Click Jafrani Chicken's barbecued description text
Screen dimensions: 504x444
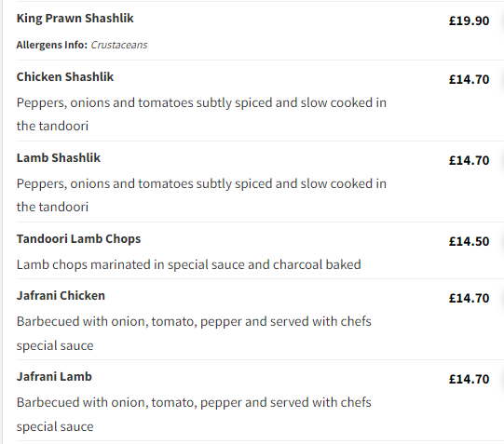pyautogui.click(x=194, y=333)
